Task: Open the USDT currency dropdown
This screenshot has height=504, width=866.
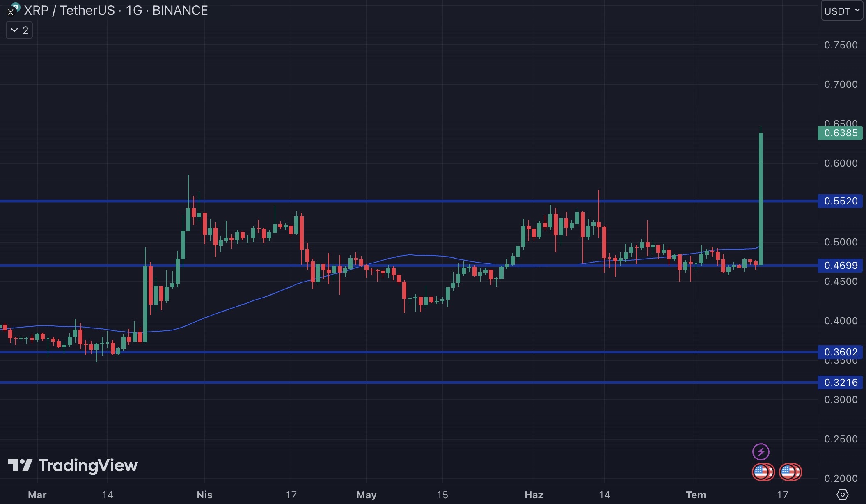Action: pos(842,11)
